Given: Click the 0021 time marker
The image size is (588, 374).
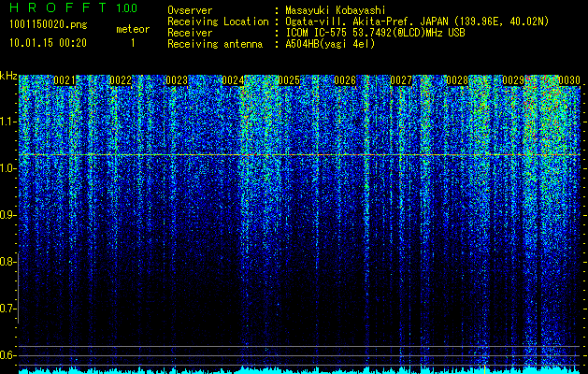Looking at the screenshot, I should 65,80.
